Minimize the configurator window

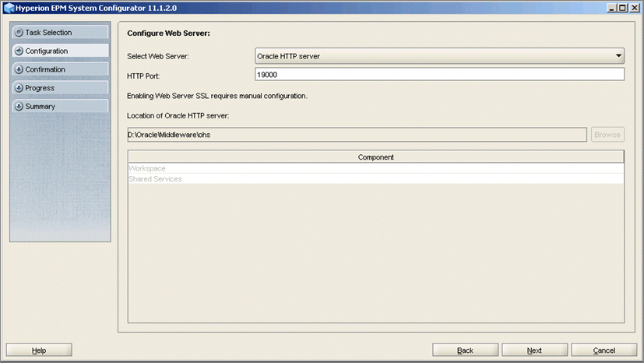pyautogui.click(x=611, y=8)
